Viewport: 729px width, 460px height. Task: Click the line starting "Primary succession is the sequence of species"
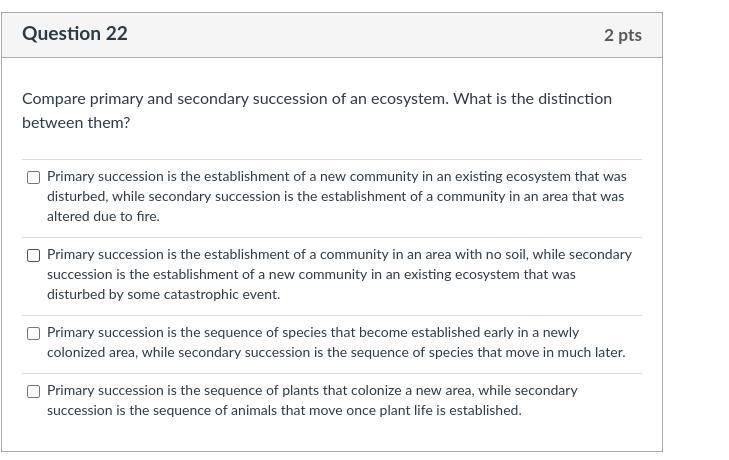tap(313, 332)
